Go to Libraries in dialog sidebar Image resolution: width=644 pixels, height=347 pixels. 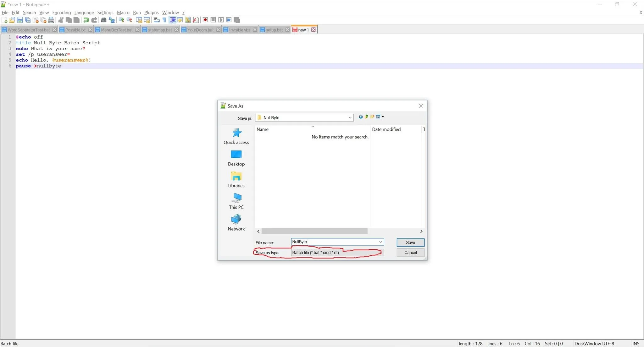[236, 180]
